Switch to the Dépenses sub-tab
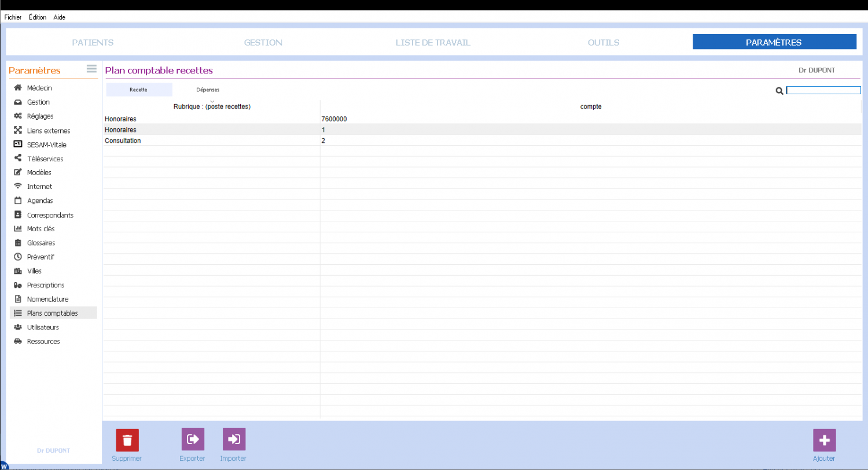Viewport: 868px width, 470px height. (x=208, y=90)
